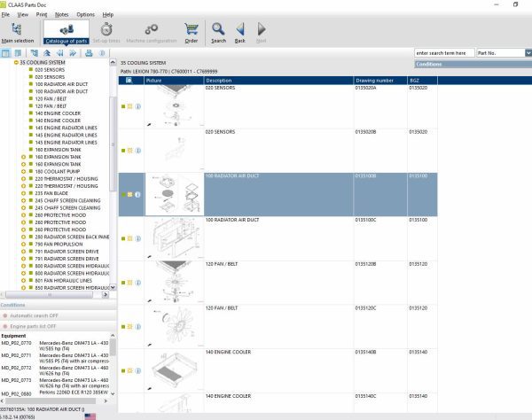
Task: Select 801 FAN HYDRAULIC LINES in the tree
Action: (x=64, y=281)
